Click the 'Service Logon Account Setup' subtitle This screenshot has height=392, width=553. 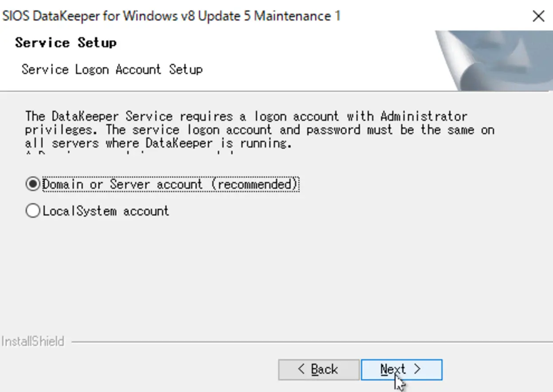112,70
